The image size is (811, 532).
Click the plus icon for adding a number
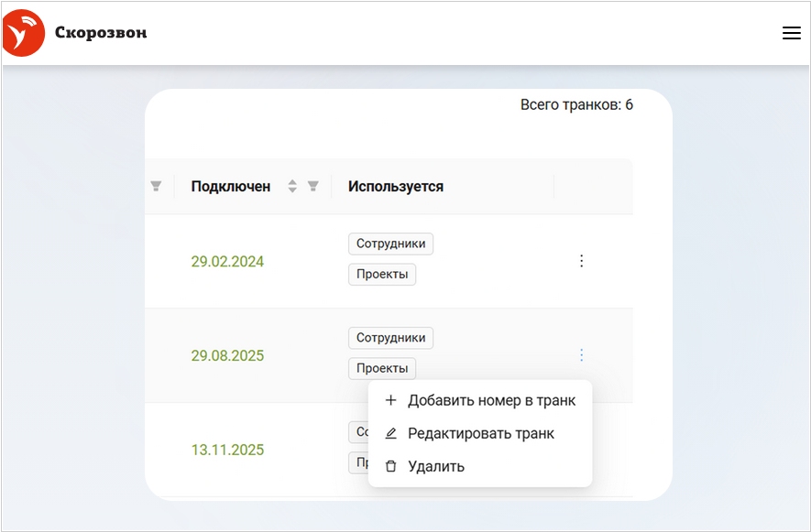(391, 400)
